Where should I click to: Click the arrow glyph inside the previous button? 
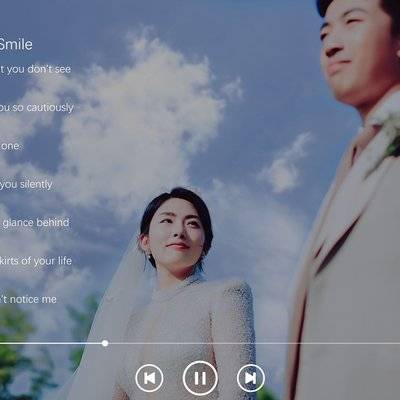click(149, 378)
